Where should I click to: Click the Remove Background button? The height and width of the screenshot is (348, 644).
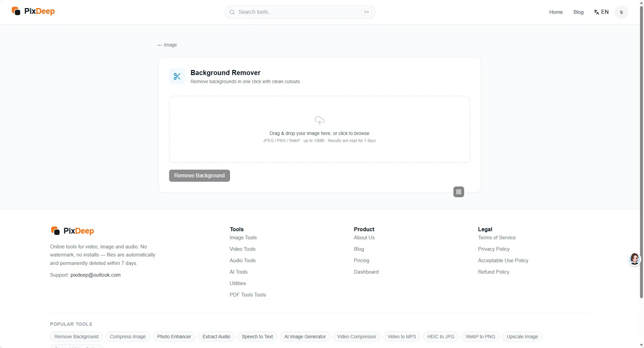[x=199, y=176]
